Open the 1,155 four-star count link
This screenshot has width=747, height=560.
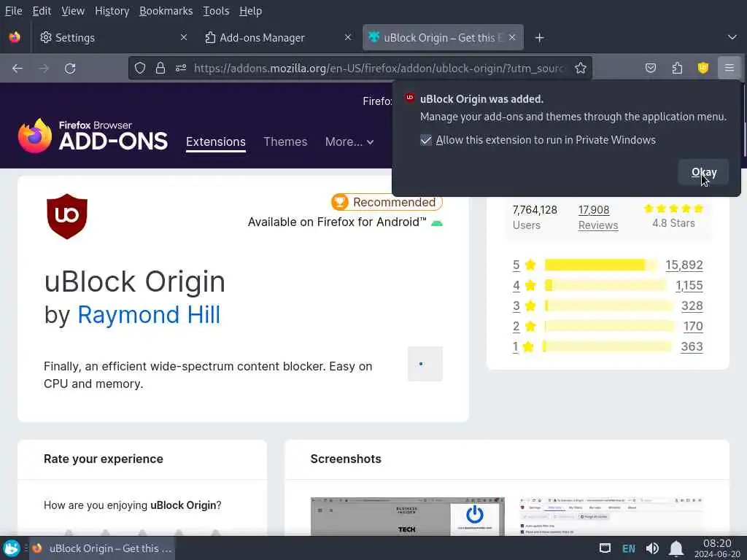[689, 285]
